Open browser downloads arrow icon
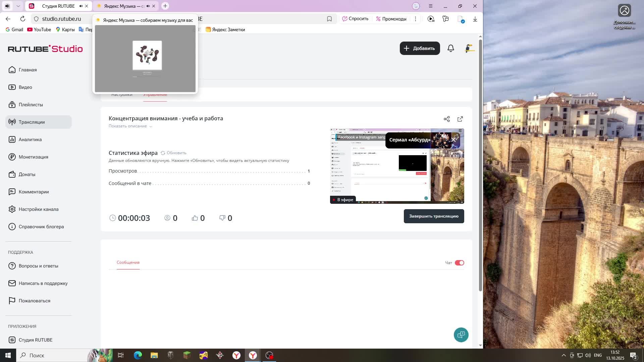Viewport: 644px width, 362px height. (x=475, y=19)
